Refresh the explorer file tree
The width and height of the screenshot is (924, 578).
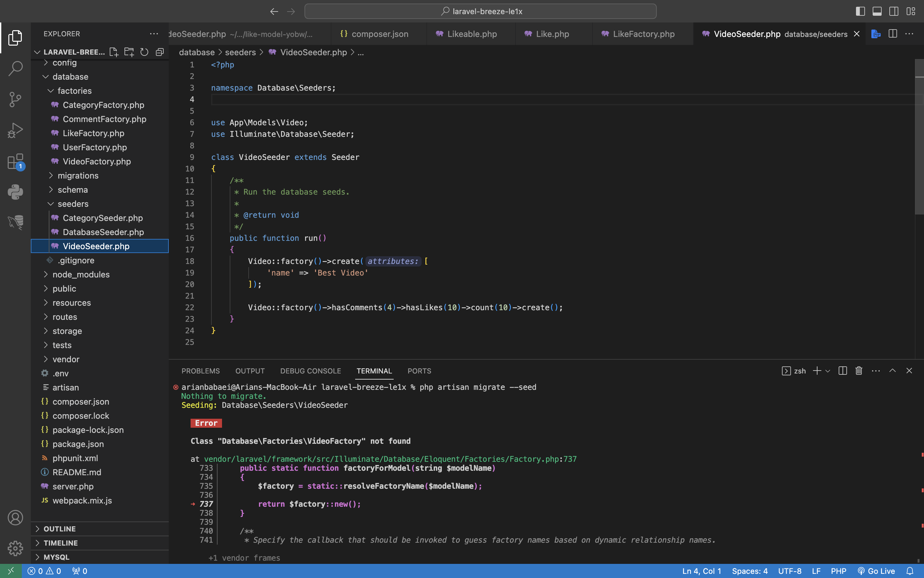[x=144, y=52]
